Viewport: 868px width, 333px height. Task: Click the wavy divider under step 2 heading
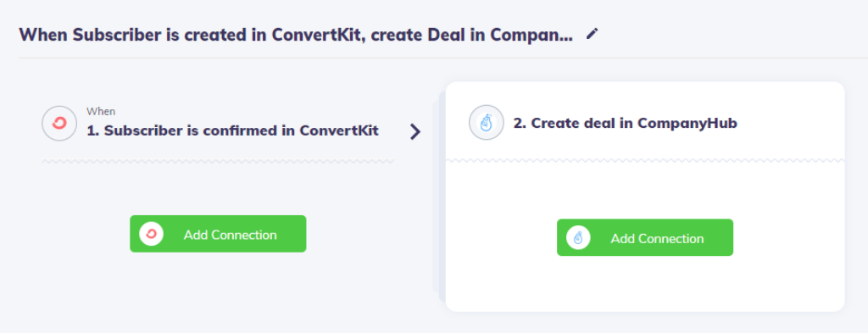(645, 160)
